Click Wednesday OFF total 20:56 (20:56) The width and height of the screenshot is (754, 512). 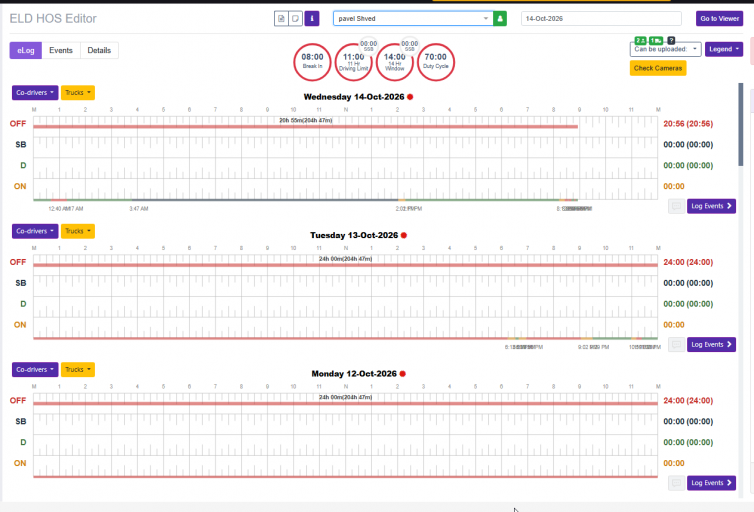point(688,124)
